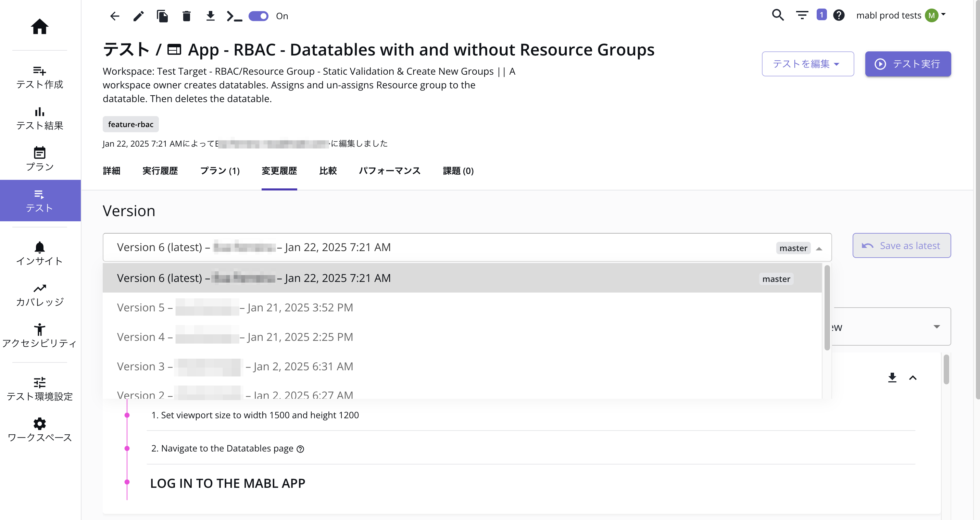Click the steps panel download icon
This screenshot has height=520, width=980.
[x=892, y=377]
